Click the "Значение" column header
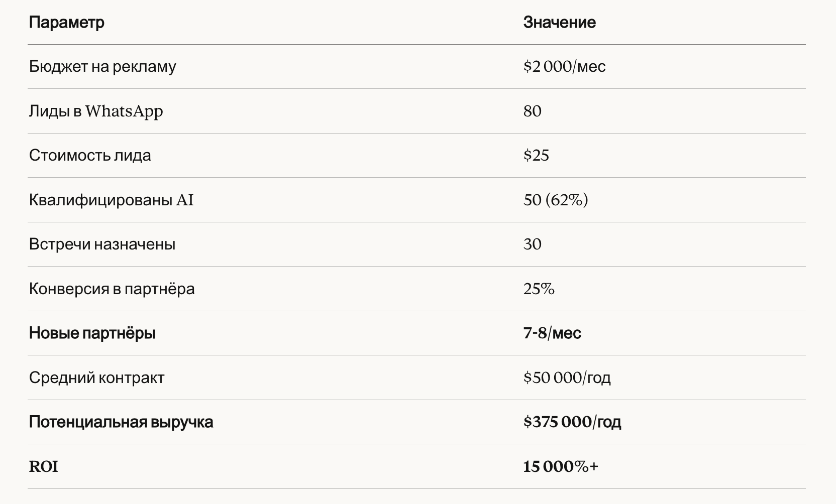The image size is (836, 504). (559, 23)
